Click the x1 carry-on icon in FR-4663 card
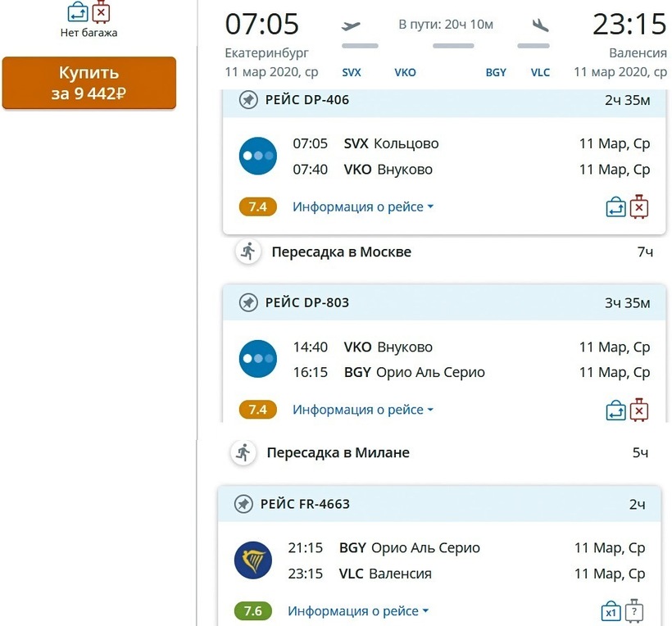The width and height of the screenshot is (672, 626). (x=611, y=612)
